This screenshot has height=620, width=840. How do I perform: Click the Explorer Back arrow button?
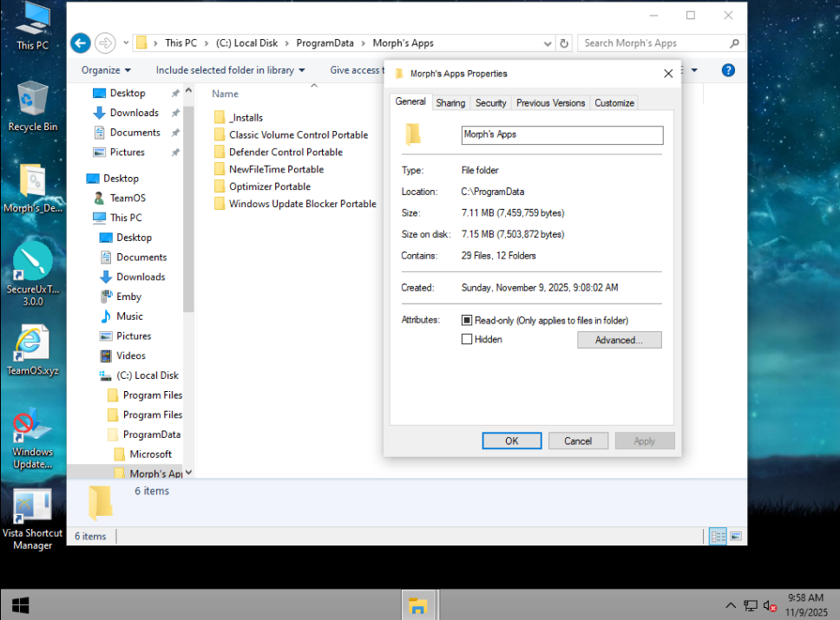click(81, 42)
